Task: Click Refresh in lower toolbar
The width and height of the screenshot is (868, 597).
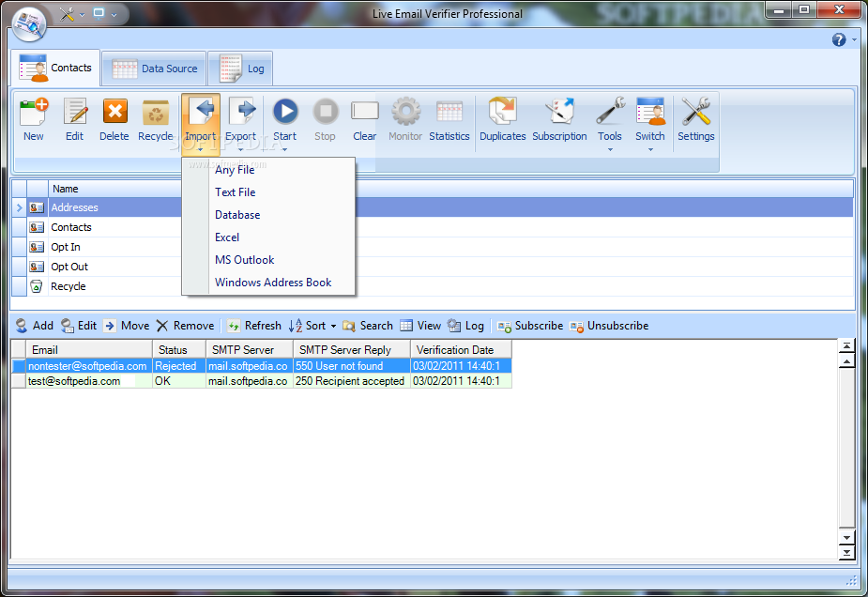Action: (254, 326)
